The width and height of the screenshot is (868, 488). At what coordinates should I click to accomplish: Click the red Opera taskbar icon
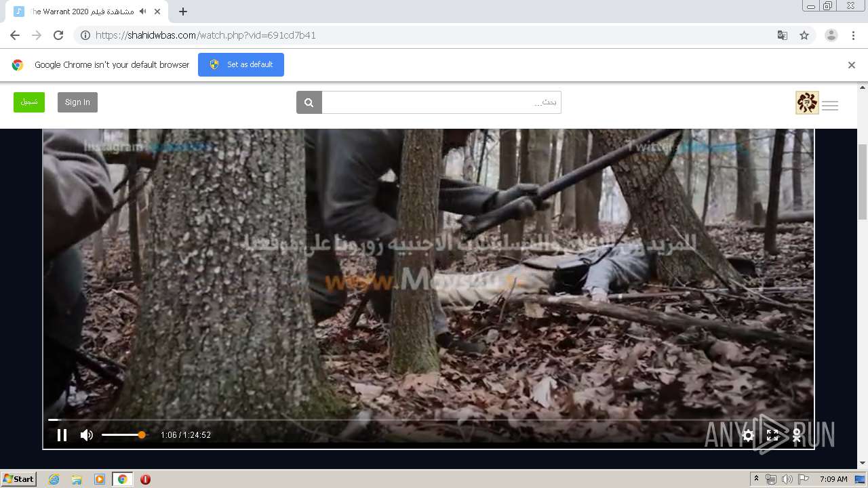coord(145,479)
